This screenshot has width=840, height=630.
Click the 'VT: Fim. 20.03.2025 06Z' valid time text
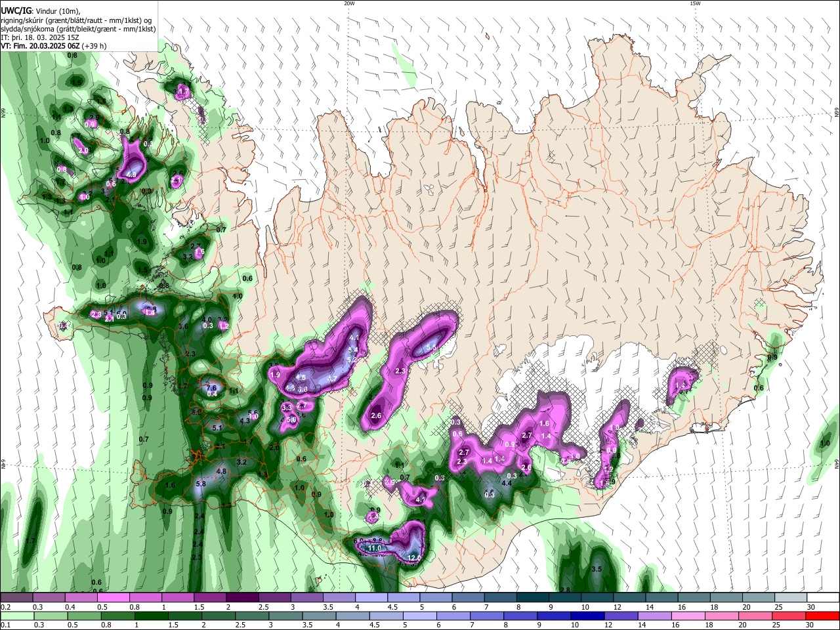40,46
